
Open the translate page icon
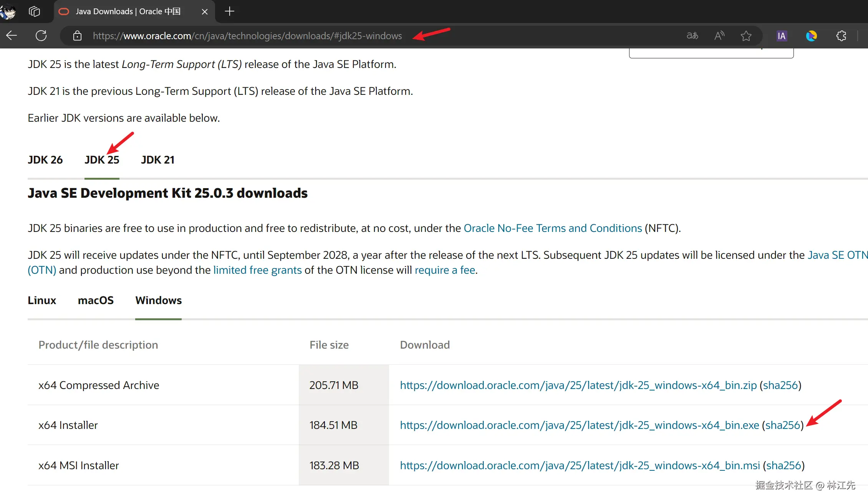(x=692, y=36)
